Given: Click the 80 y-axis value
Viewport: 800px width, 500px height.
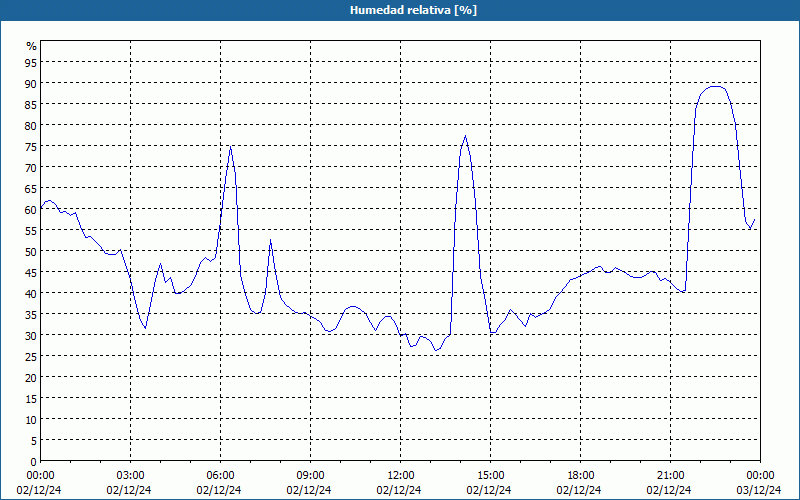Looking at the screenshot, I should (x=31, y=126).
